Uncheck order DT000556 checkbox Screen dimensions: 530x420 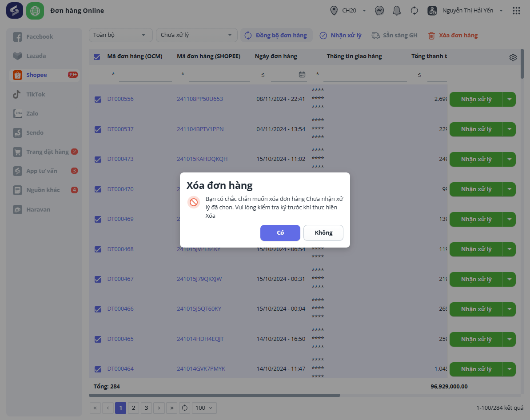tap(98, 100)
